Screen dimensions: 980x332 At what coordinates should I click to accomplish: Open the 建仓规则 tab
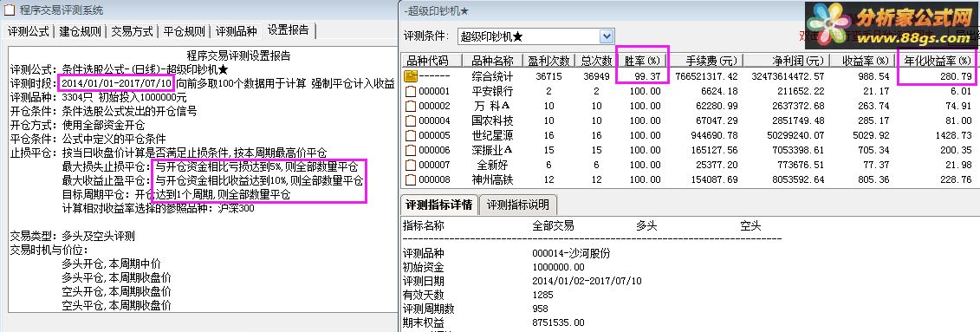point(80,31)
